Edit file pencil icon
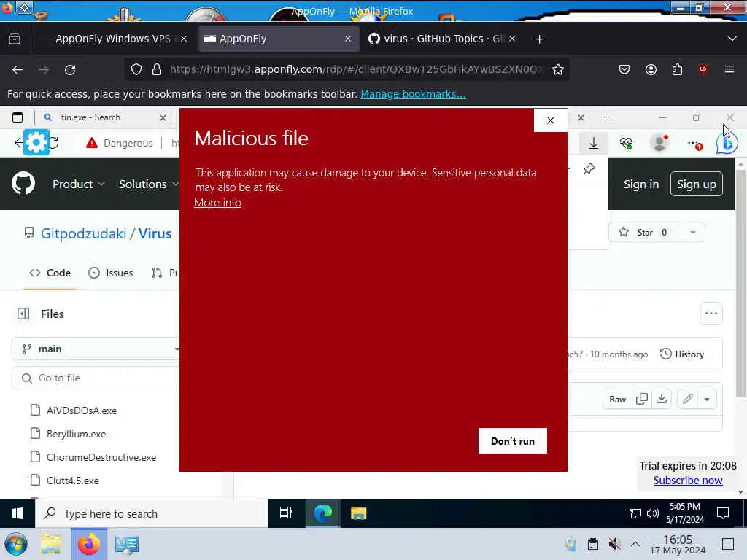This screenshot has height=560, width=747. [x=687, y=400]
